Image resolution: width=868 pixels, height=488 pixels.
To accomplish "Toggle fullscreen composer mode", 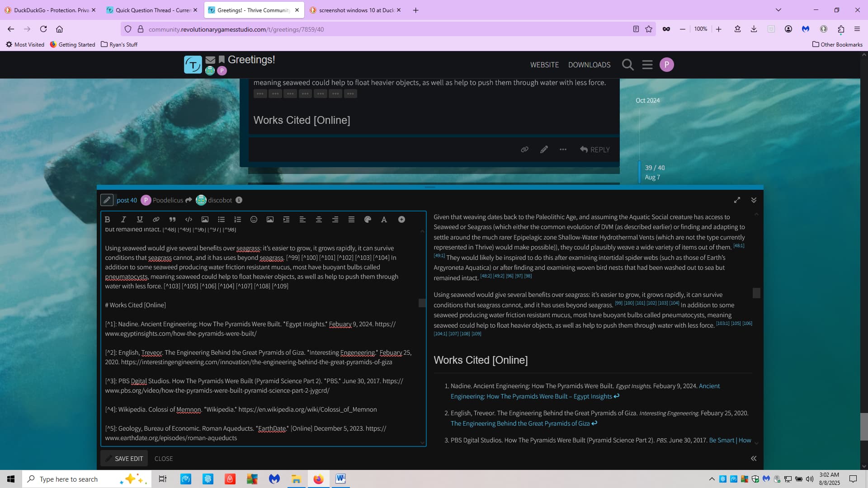I will (737, 200).
